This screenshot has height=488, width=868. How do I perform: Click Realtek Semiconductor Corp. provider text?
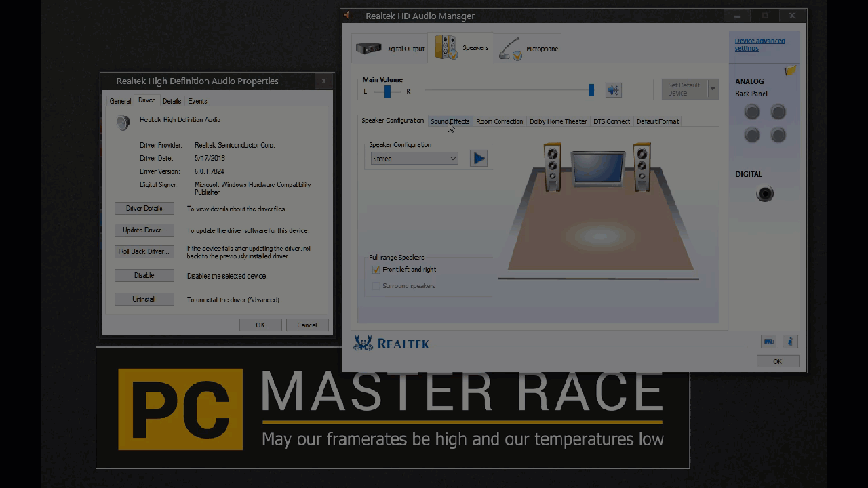click(x=235, y=145)
